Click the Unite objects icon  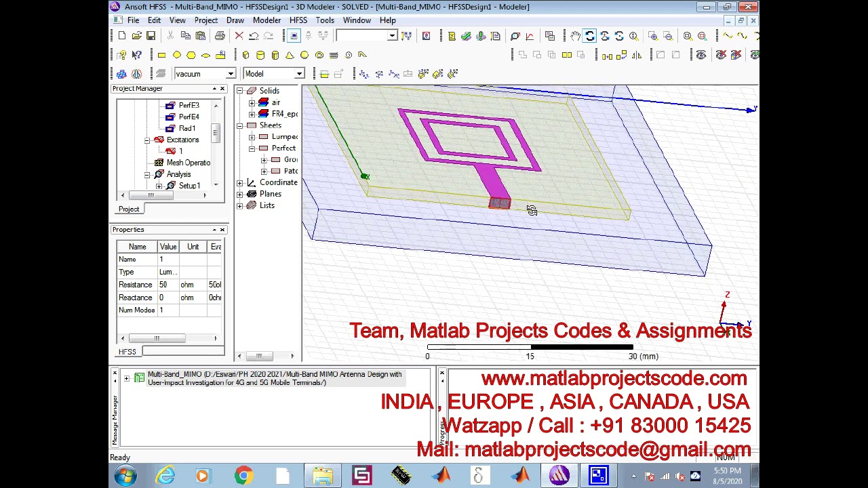pyautogui.click(x=523, y=55)
